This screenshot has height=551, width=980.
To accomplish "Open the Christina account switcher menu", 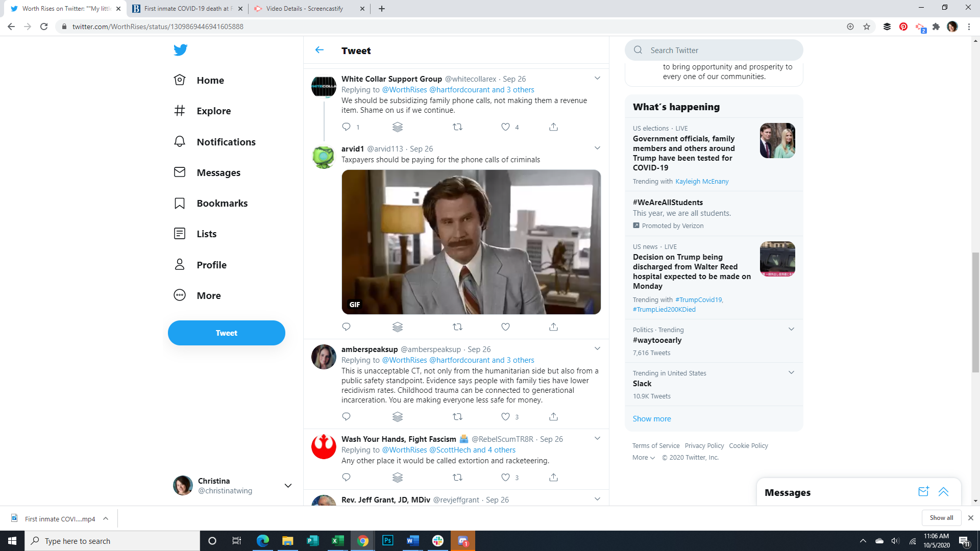I will (288, 486).
